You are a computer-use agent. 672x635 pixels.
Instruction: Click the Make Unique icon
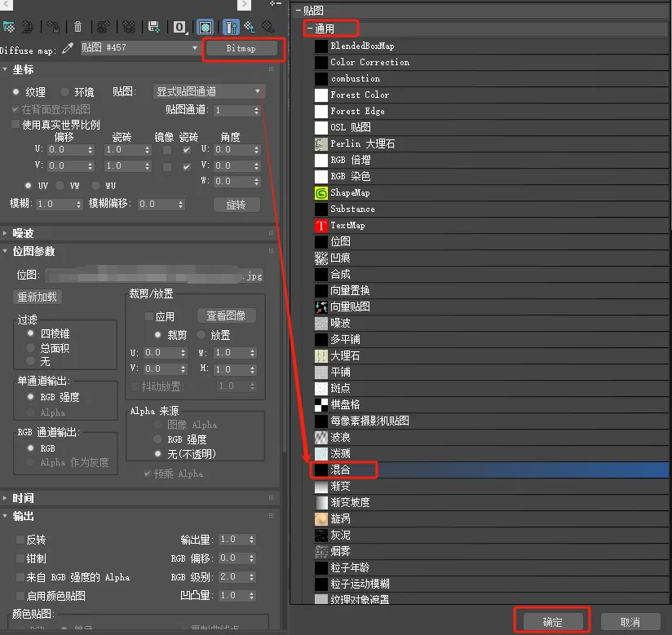129,28
